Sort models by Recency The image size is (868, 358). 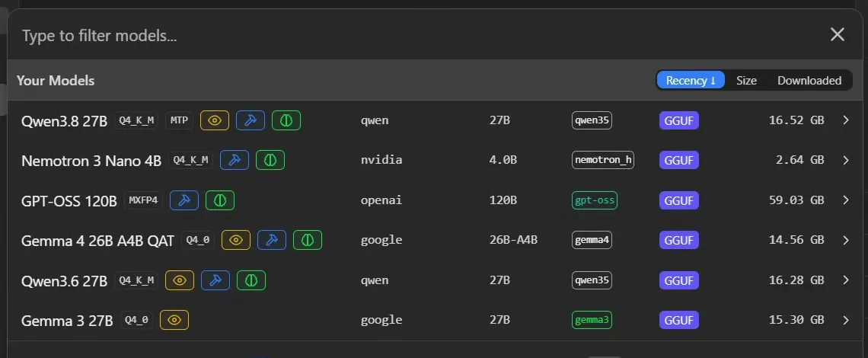click(x=691, y=80)
